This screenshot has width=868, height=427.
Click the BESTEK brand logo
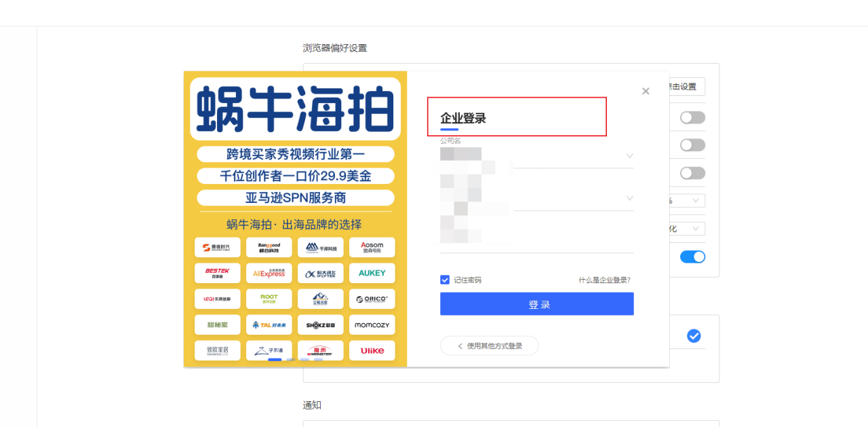point(218,273)
